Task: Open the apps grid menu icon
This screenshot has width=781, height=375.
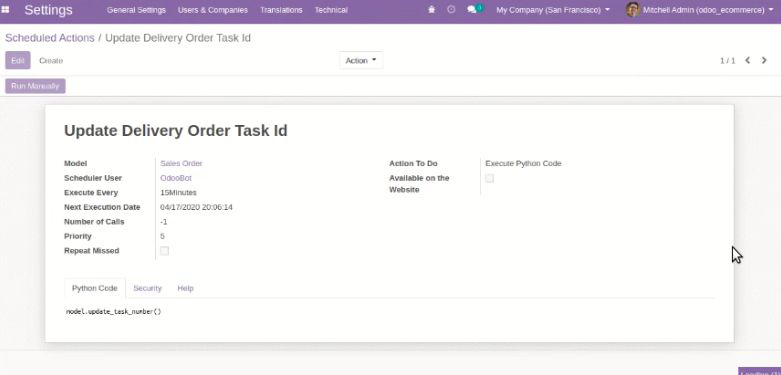Action: pyautogui.click(x=5, y=10)
